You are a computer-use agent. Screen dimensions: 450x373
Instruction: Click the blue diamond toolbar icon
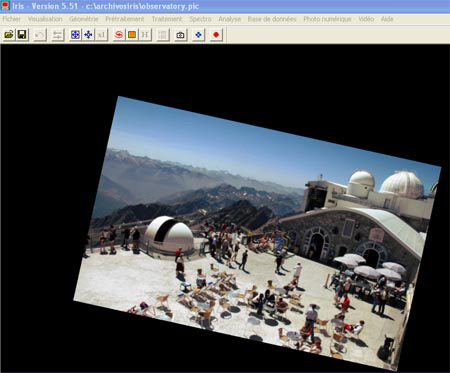[x=198, y=35]
